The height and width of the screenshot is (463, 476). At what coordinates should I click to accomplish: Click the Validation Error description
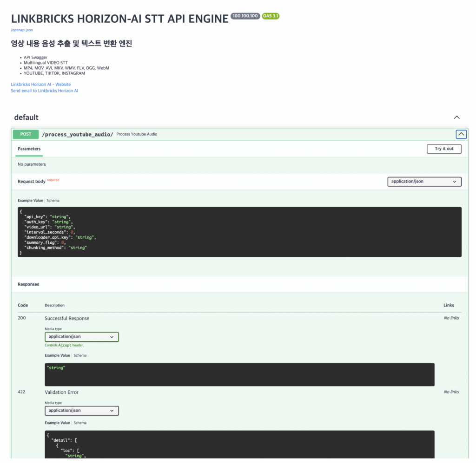tap(62, 392)
